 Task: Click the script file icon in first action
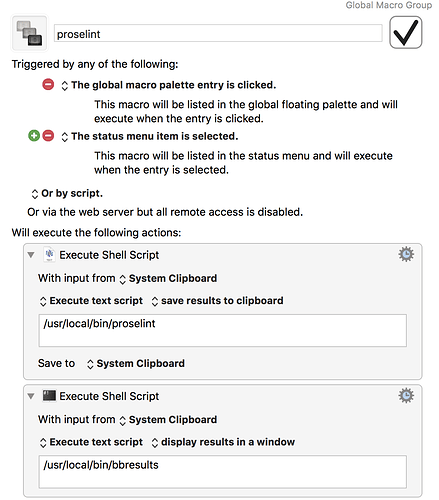49,255
